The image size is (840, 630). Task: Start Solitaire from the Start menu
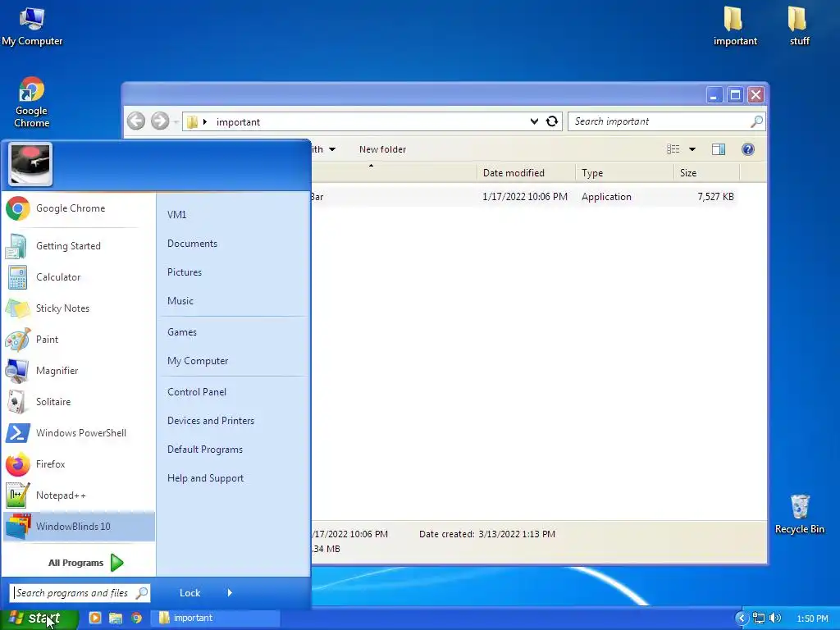78,402
